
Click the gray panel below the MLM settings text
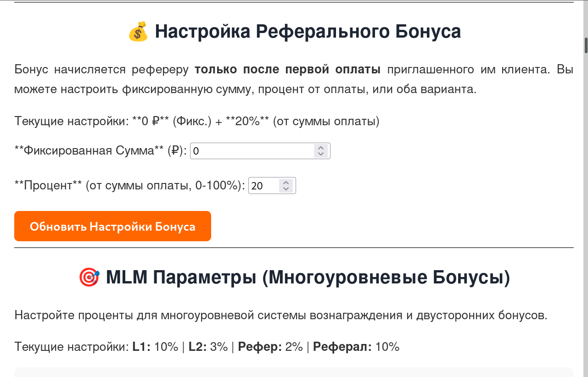294,372
